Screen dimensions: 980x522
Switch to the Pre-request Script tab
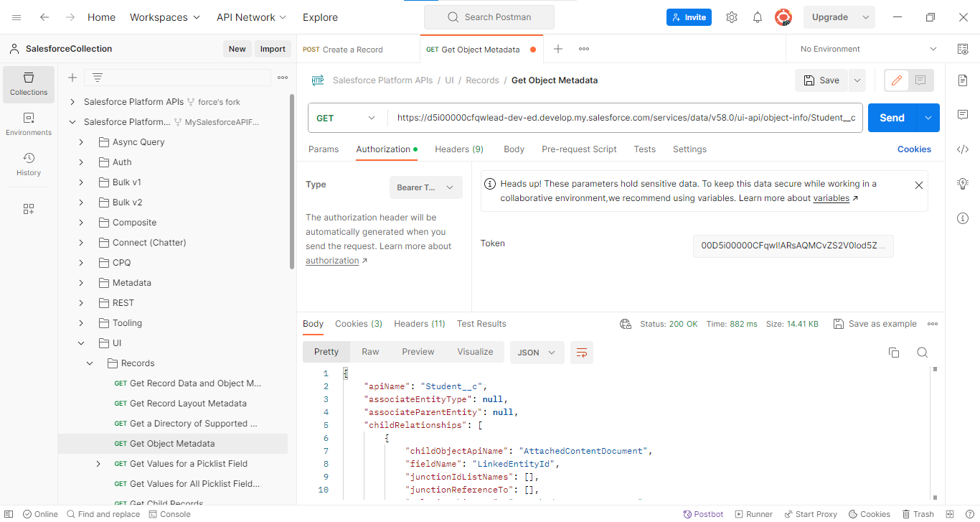point(579,149)
